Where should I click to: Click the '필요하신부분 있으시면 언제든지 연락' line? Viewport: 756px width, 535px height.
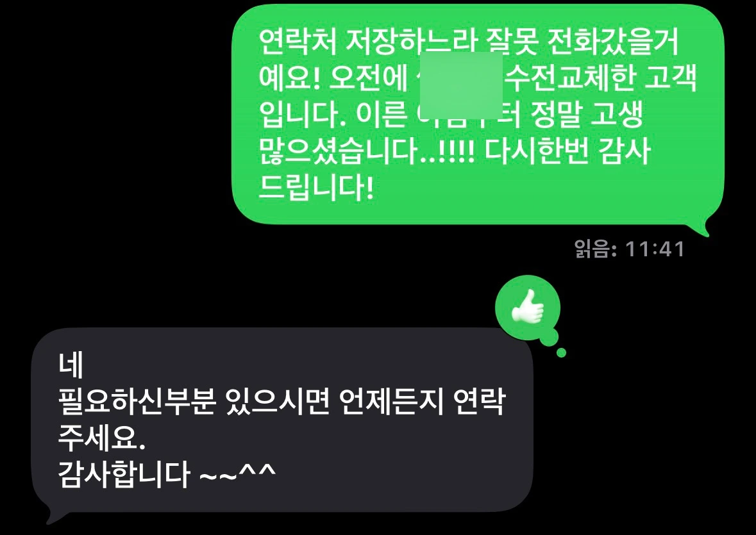(x=281, y=402)
